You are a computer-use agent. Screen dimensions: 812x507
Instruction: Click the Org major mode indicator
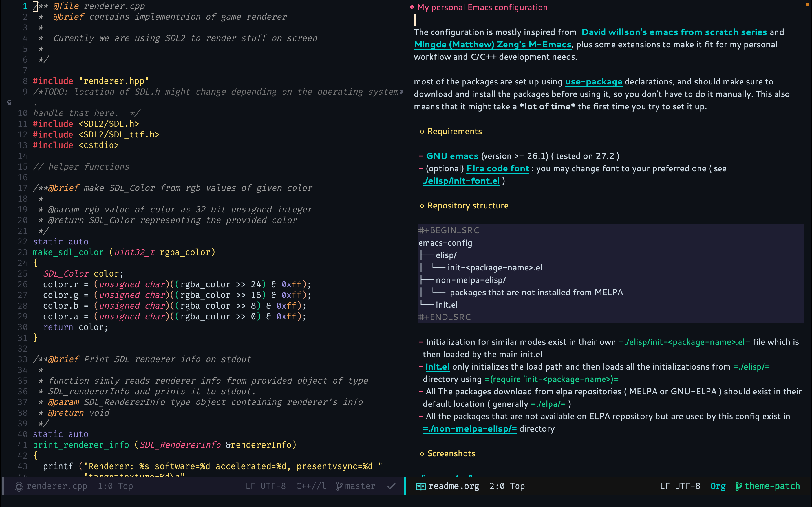718,486
